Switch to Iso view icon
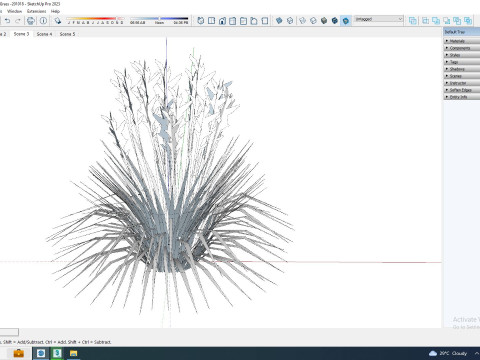Viewport: 480px width, 360px height. point(201,21)
